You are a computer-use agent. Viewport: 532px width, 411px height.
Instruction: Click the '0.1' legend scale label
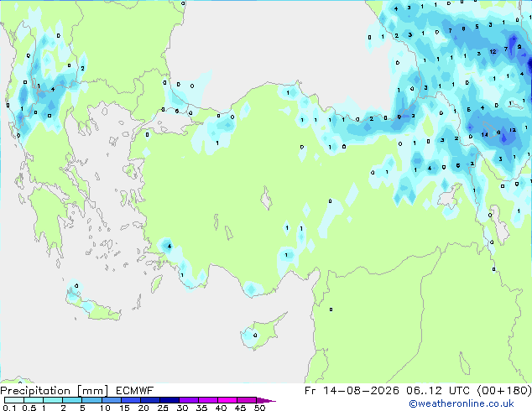click(9, 408)
